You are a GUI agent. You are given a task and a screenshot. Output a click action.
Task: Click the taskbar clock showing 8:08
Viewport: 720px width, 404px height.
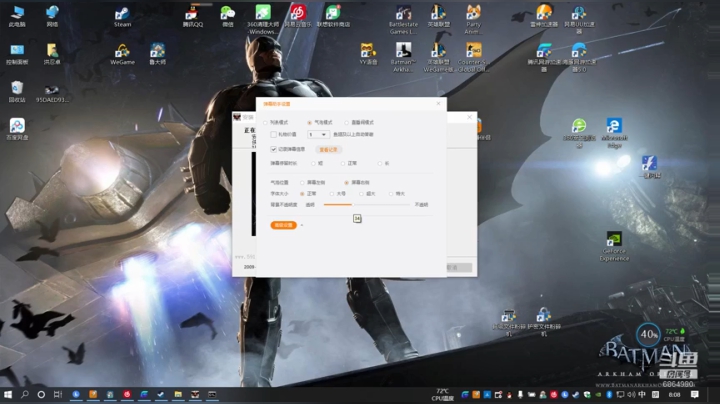(x=674, y=394)
